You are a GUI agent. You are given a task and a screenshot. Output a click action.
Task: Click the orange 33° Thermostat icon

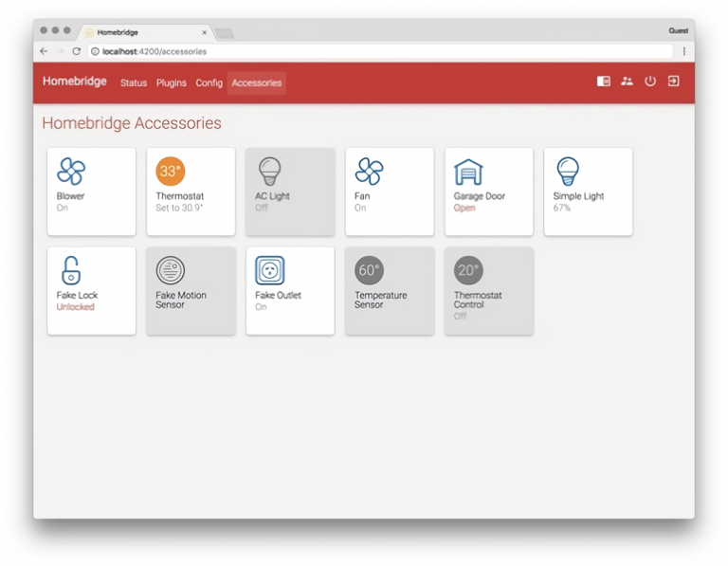pos(170,172)
